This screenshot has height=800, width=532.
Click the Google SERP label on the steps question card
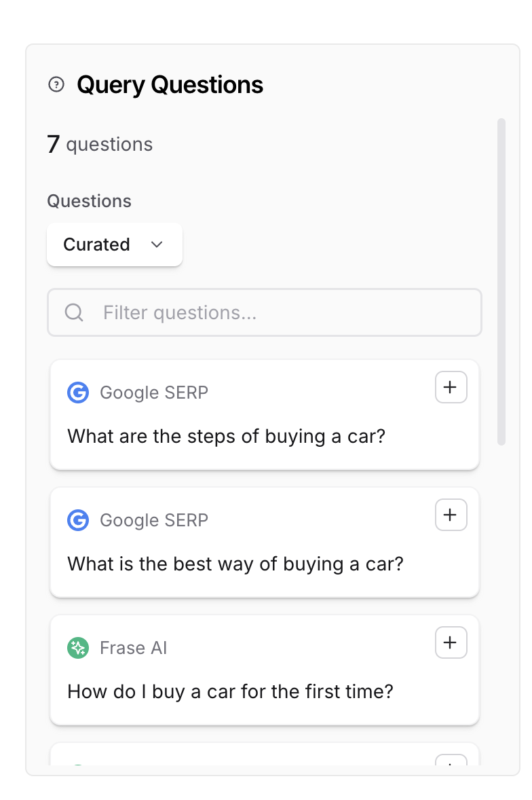(153, 393)
